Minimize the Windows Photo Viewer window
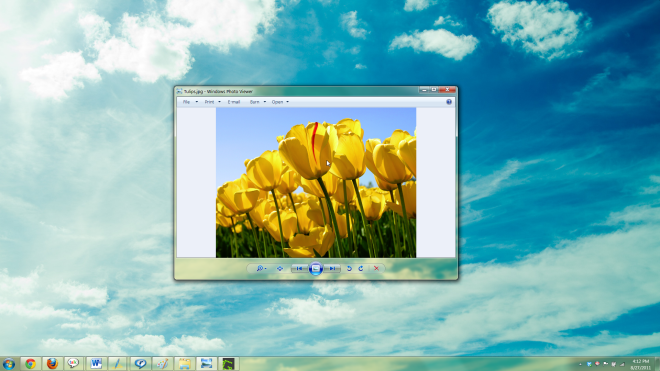The image size is (660, 371). tap(424, 90)
